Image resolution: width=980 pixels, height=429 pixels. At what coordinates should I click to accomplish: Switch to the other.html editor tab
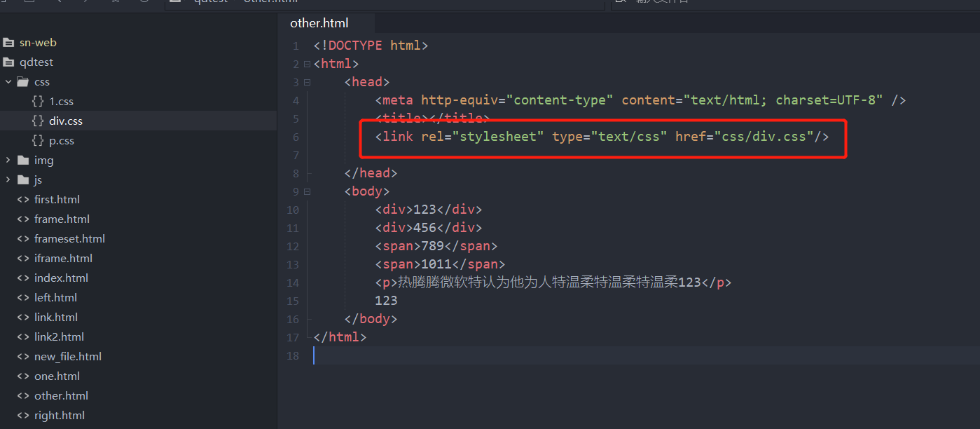[x=319, y=23]
